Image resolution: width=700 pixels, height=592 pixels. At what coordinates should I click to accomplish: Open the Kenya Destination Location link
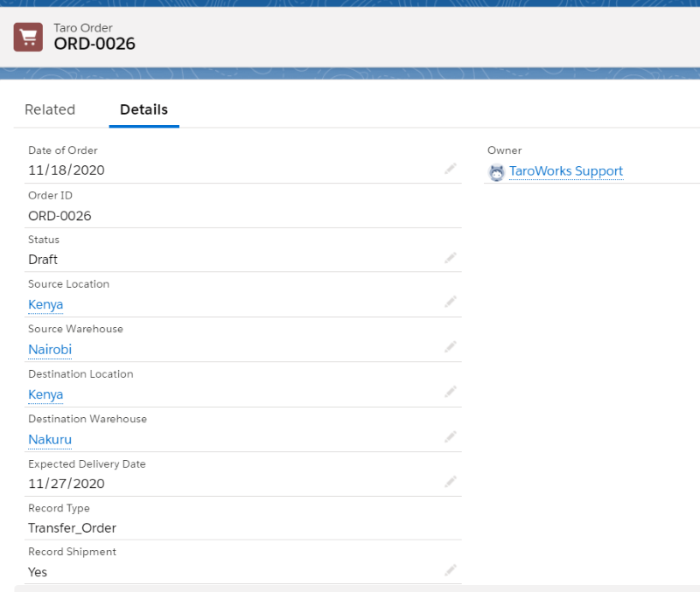(45, 394)
